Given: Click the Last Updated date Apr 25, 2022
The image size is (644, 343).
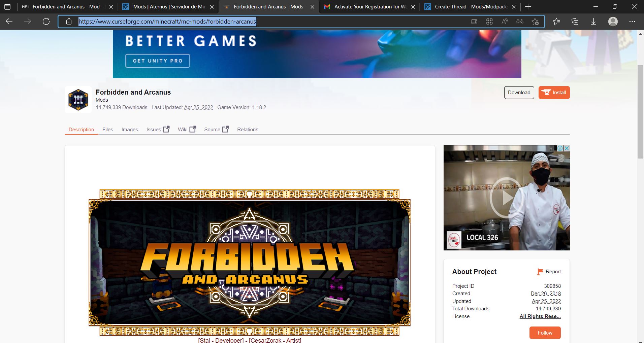Looking at the screenshot, I should [x=198, y=107].
